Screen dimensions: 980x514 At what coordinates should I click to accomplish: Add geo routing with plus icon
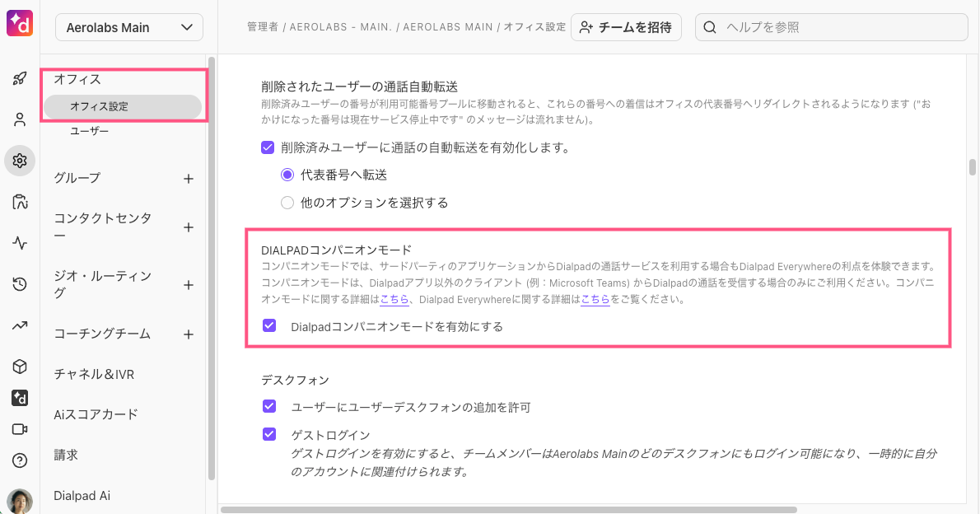pos(188,285)
